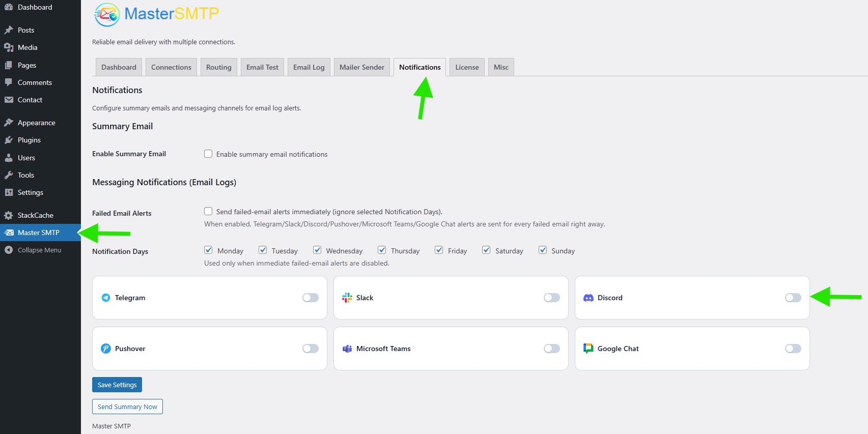Click the Discord logo icon
868x434 pixels.
(x=589, y=298)
